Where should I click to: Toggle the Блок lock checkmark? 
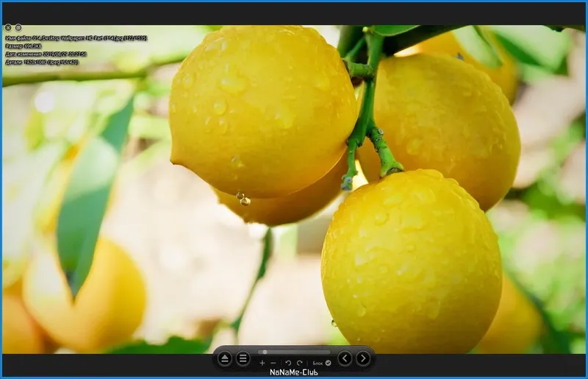(328, 363)
